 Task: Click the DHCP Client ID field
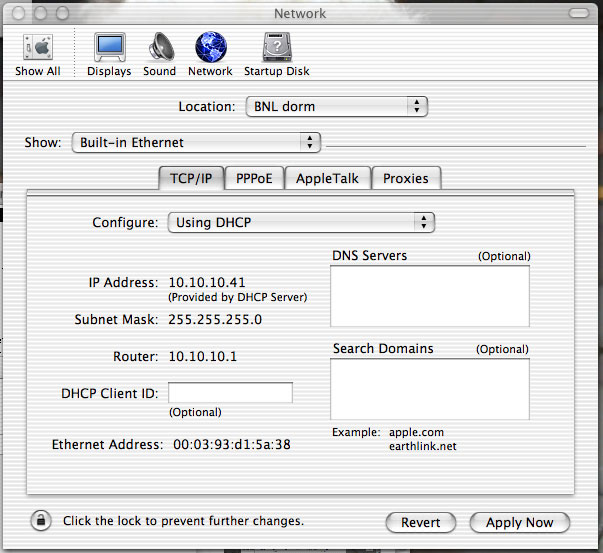pos(230,393)
